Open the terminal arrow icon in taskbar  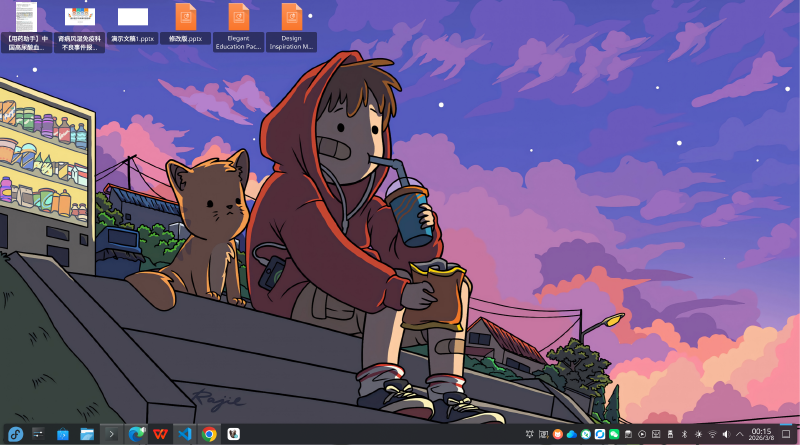tap(111, 434)
